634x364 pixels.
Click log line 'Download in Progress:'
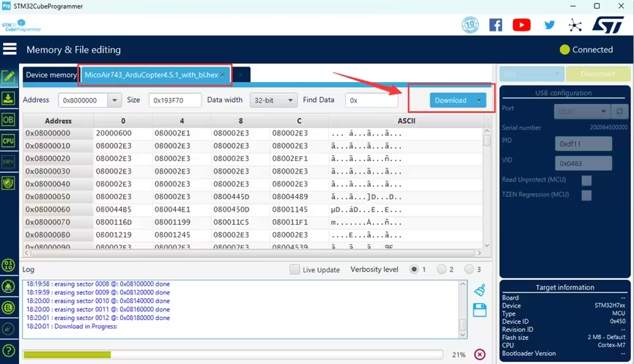coord(72,327)
